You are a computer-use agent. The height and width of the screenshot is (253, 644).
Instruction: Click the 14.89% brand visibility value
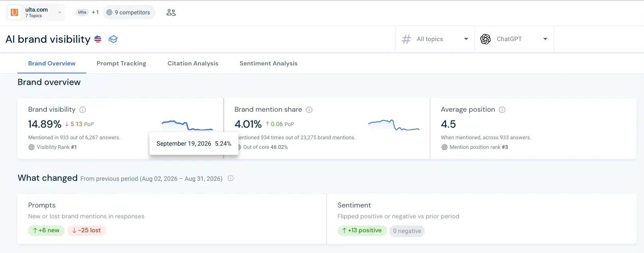(45, 124)
